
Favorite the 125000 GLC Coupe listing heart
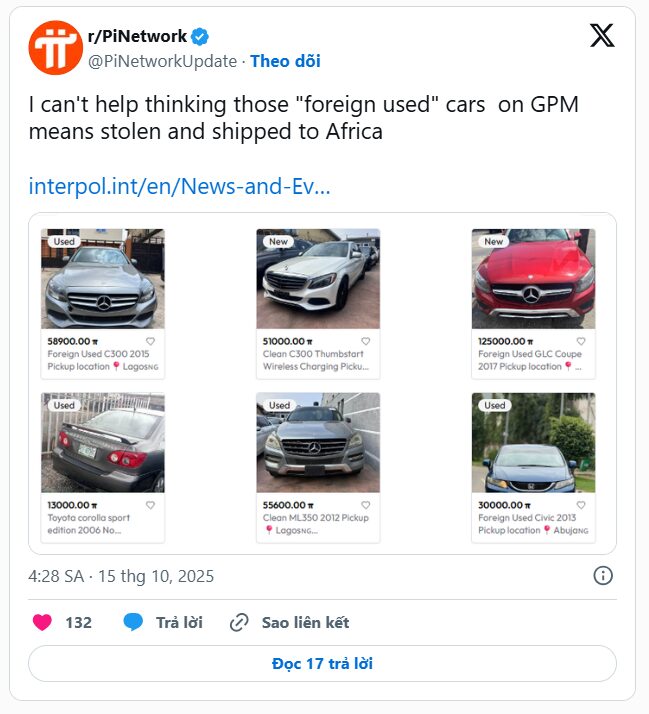click(x=582, y=341)
